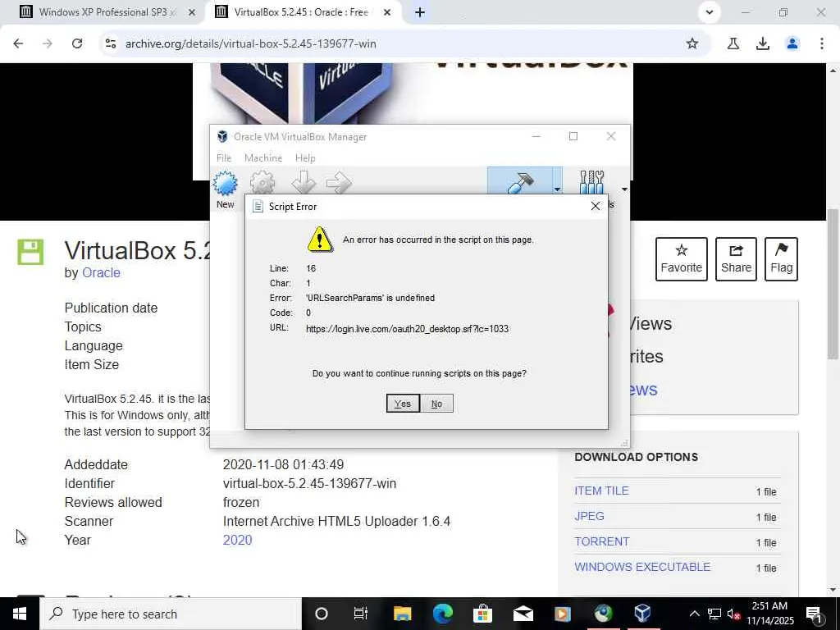Reload the archive.org page

pos(77,43)
